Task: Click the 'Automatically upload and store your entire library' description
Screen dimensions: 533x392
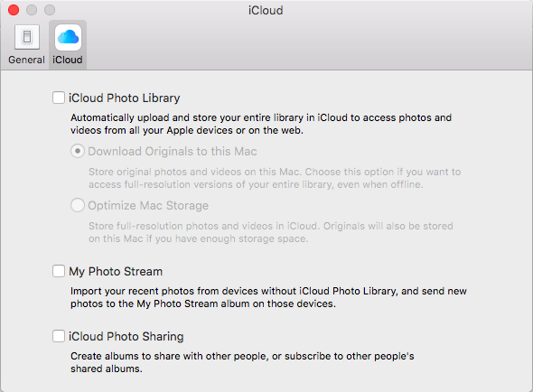Action: click(x=261, y=124)
